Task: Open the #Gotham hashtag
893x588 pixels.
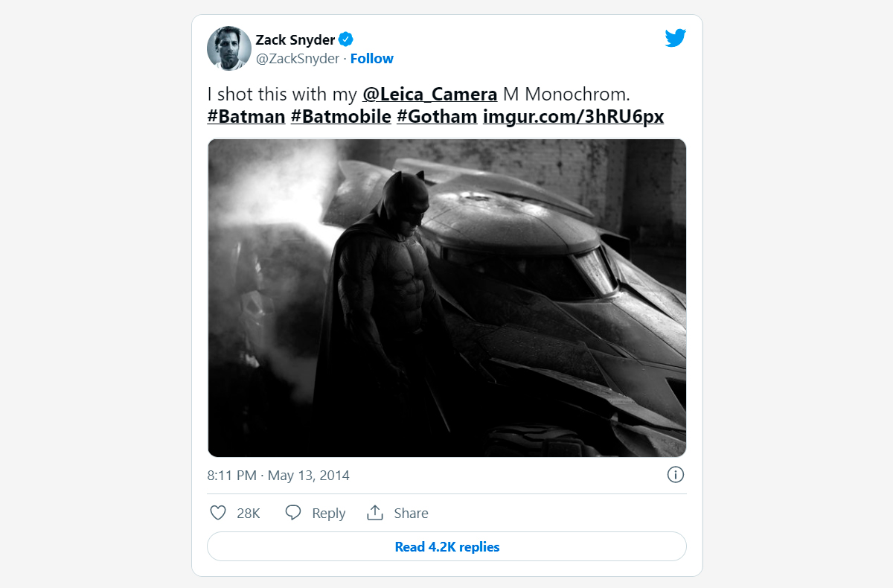Action: click(x=437, y=117)
